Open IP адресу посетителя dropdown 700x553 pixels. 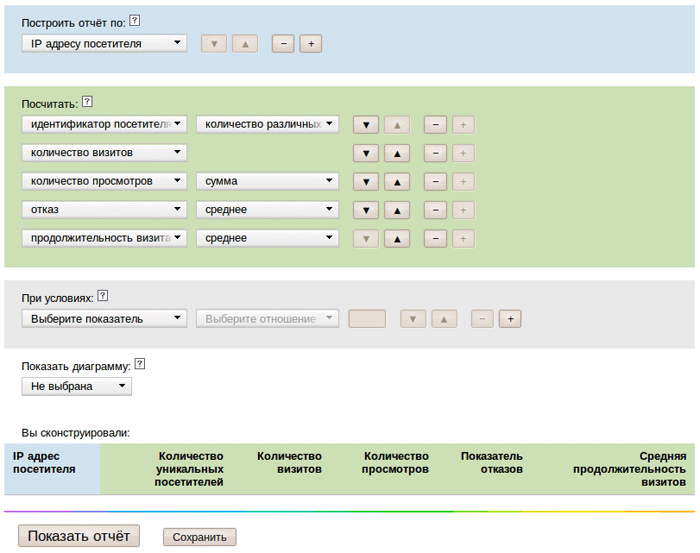click(104, 44)
